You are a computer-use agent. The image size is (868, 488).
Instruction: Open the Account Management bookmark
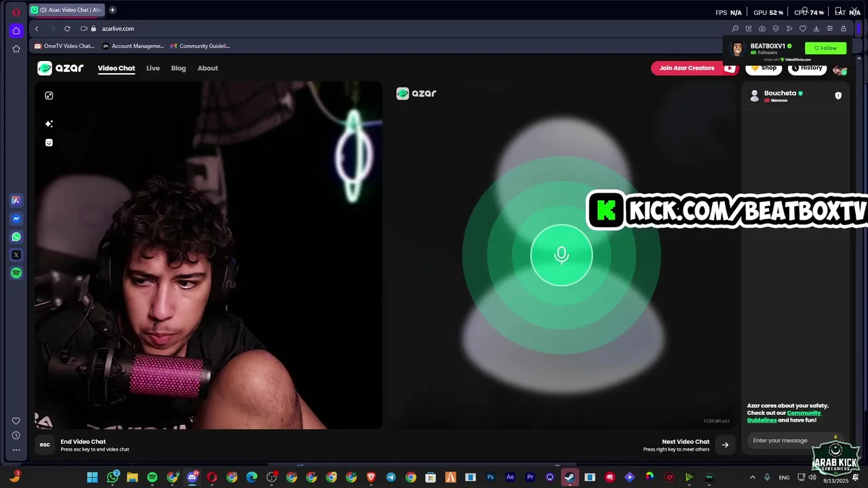(133, 46)
